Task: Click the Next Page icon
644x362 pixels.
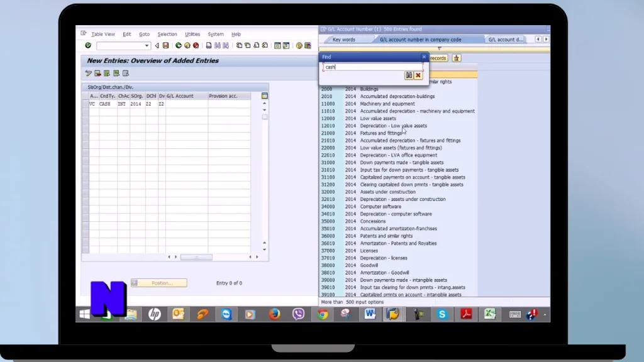Action: (257, 45)
